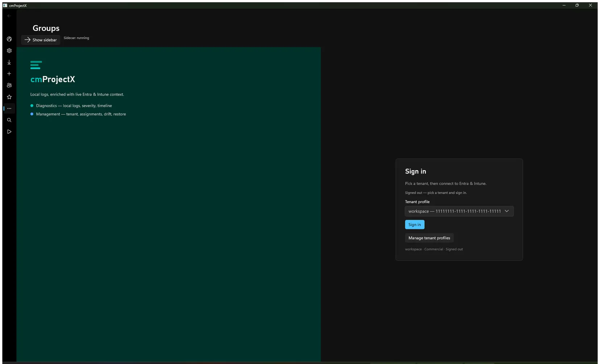
Task: Click the back arrow in the navigation rail
Action: (9, 16)
